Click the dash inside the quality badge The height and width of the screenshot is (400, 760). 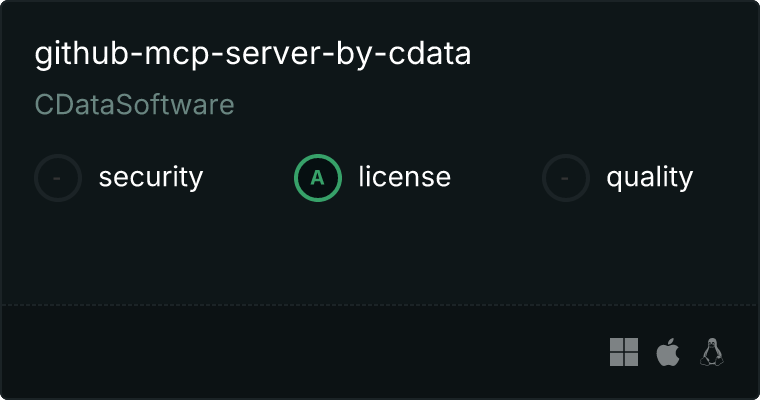tap(566, 178)
